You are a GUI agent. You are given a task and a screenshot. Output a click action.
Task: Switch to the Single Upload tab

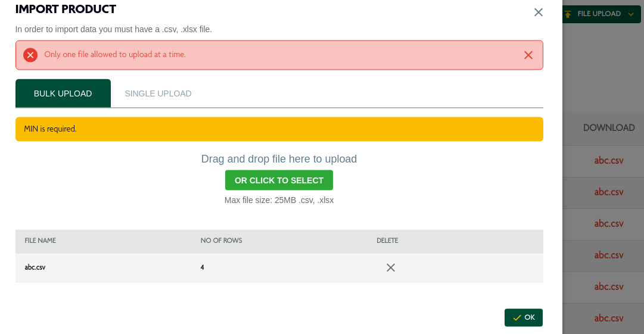[158, 93]
